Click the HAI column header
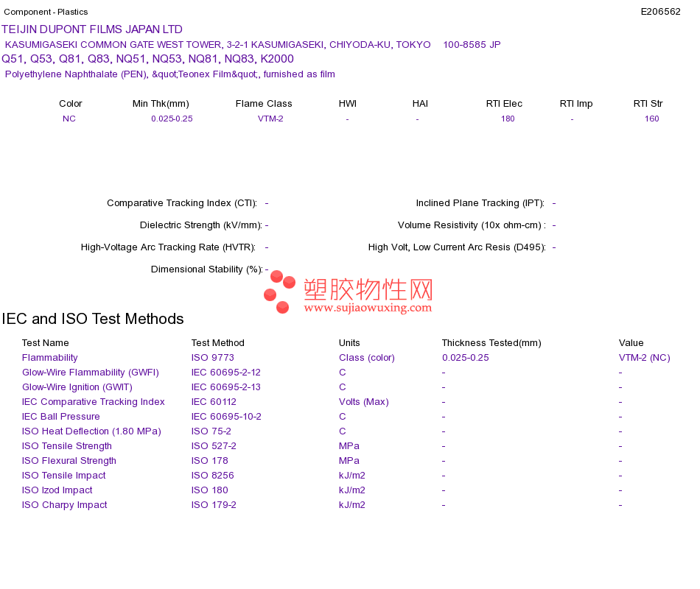This screenshot has height=589, width=700. click(x=420, y=104)
